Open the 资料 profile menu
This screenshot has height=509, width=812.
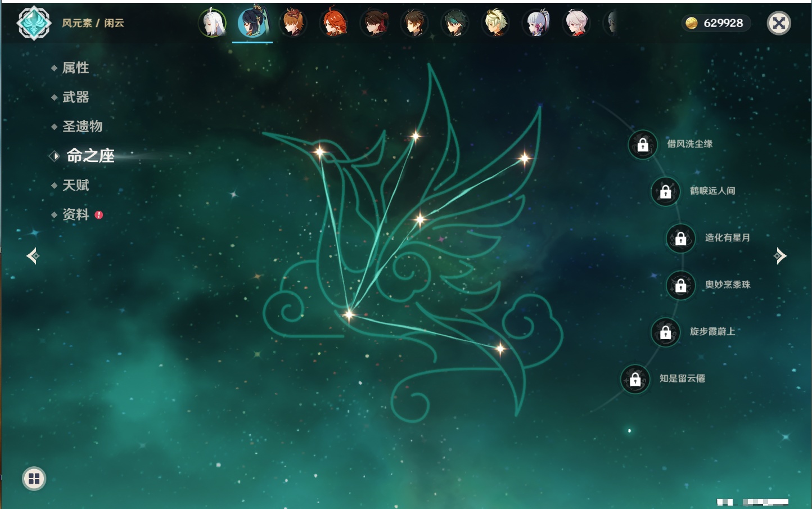[75, 214]
